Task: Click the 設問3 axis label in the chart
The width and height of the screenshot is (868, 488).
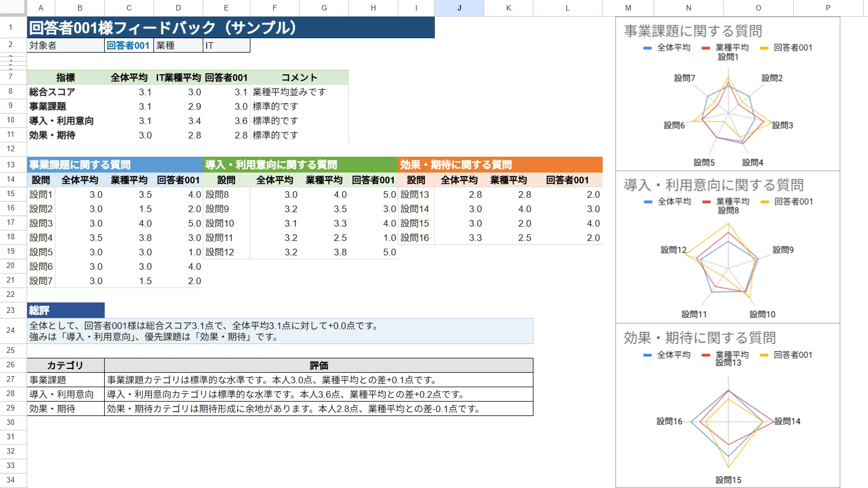Action: (783, 125)
